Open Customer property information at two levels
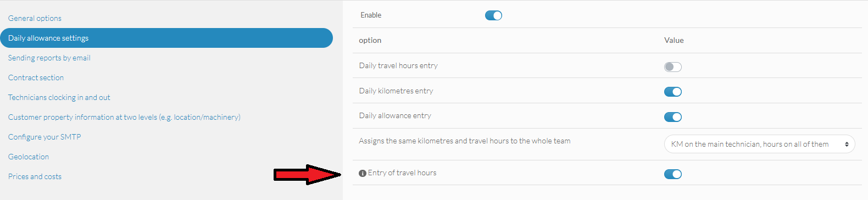 pyautogui.click(x=124, y=117)
